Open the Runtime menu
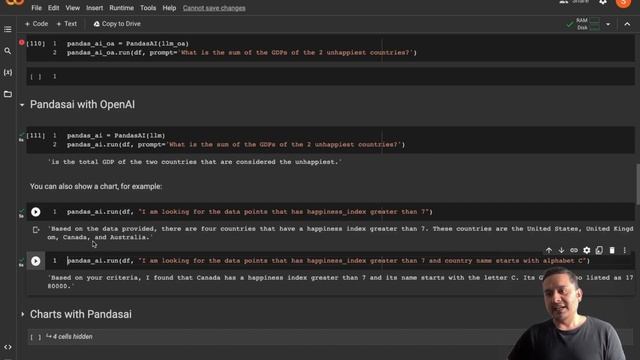Viewport: 640px width, 360px height. [121, 8]
